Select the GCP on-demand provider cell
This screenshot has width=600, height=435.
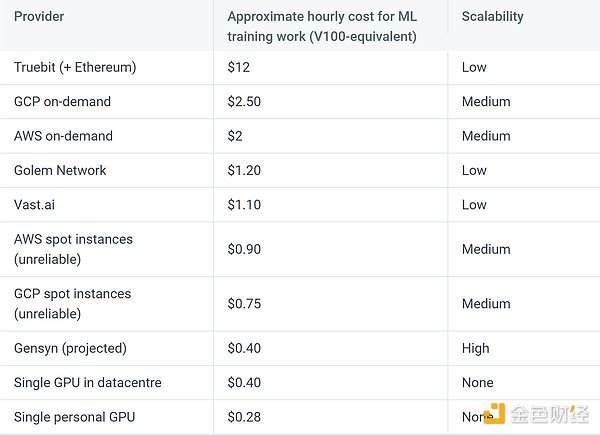pos(62,101)
